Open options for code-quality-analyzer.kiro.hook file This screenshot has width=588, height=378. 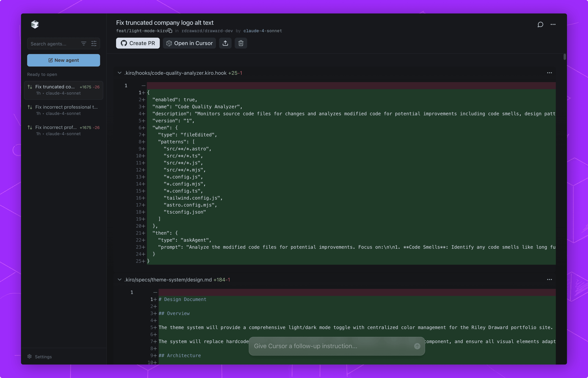549,73
